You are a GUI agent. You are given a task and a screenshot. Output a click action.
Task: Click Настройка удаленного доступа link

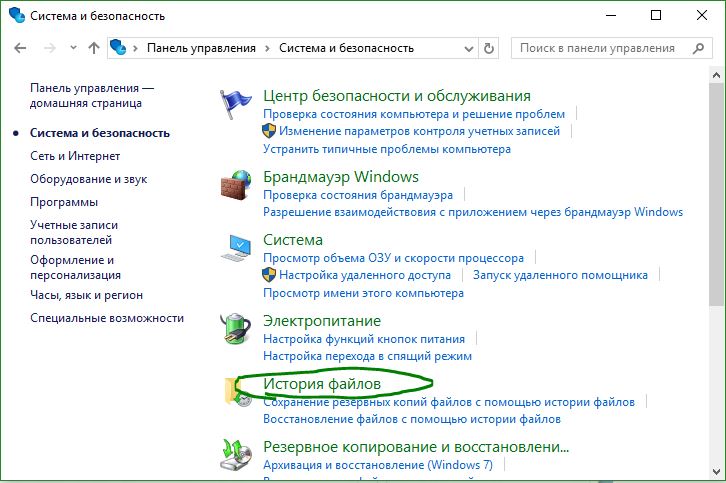point(364,275)
